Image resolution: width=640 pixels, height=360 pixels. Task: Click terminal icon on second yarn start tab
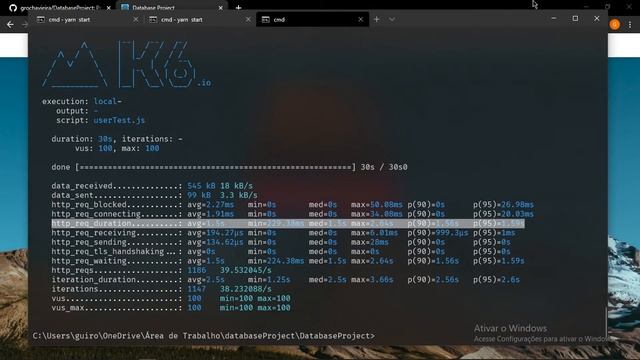[153, 20]
